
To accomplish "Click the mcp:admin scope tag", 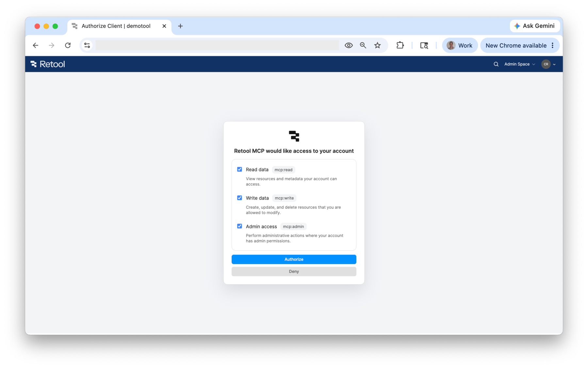I will 293,227.
